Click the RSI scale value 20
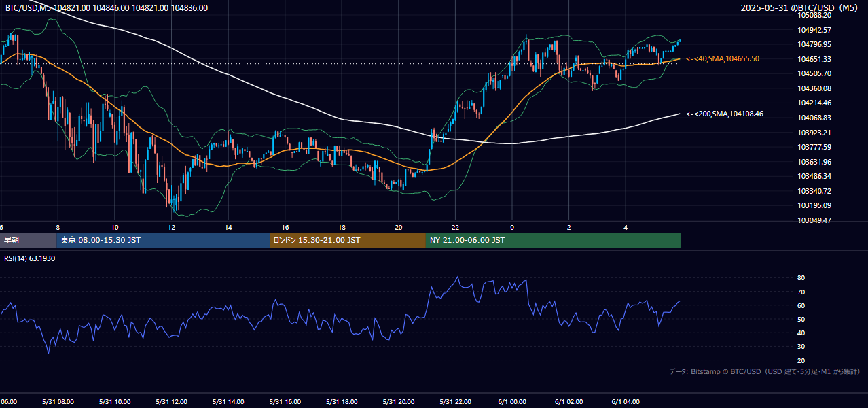This screenshot has width=868, height=408. click(801, 360)
